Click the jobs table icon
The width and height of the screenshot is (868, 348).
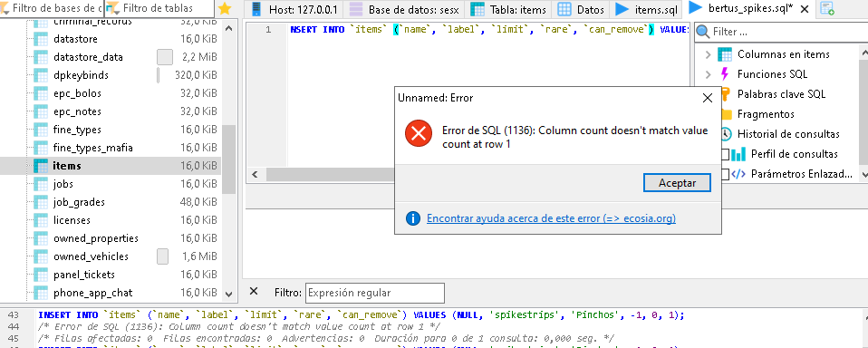[41, 184]
